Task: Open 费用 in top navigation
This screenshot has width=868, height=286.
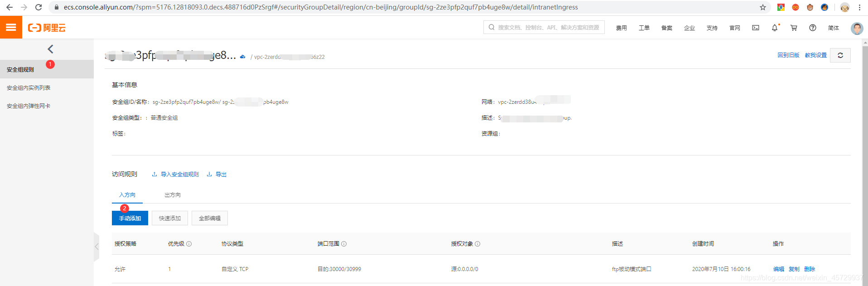Action: click(x=622, y=28)
